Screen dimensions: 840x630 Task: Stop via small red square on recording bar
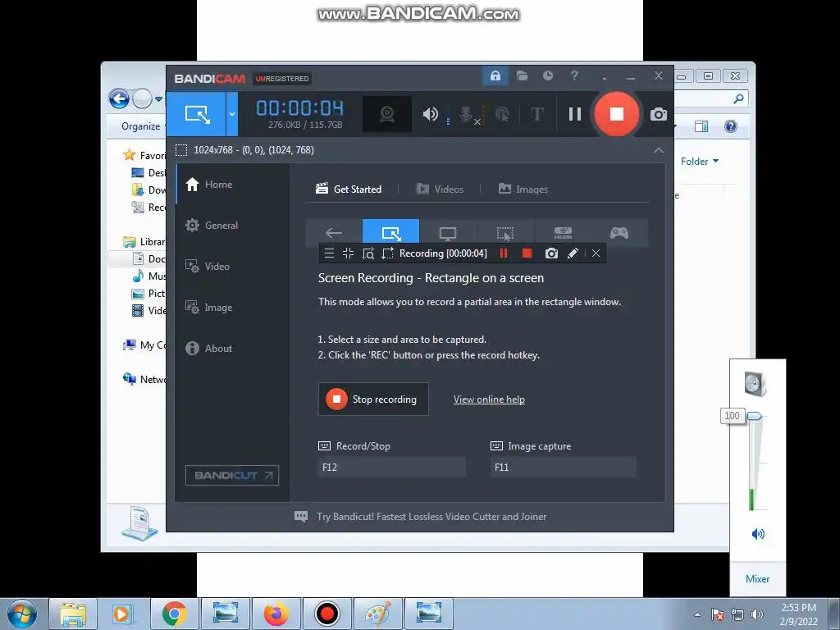click(527, 253)
